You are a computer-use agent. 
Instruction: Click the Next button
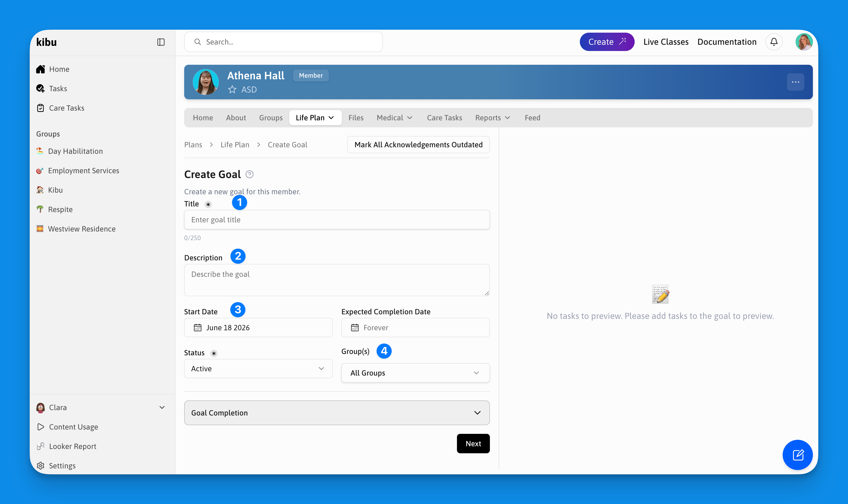473,444
